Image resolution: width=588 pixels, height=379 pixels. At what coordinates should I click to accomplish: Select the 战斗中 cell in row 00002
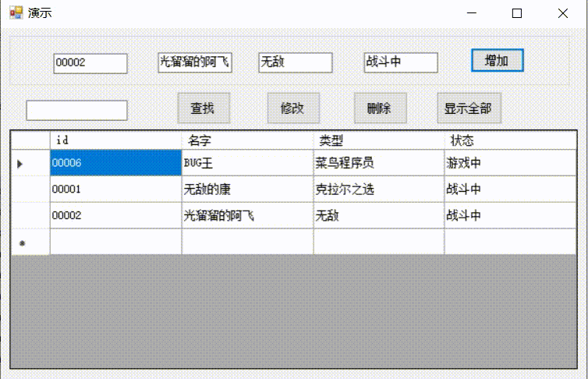(x=510, y=215)
